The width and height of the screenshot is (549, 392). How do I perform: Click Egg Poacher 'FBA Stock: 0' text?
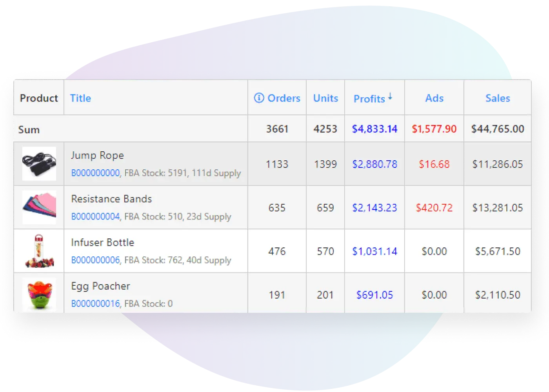(x=149, y=303)
